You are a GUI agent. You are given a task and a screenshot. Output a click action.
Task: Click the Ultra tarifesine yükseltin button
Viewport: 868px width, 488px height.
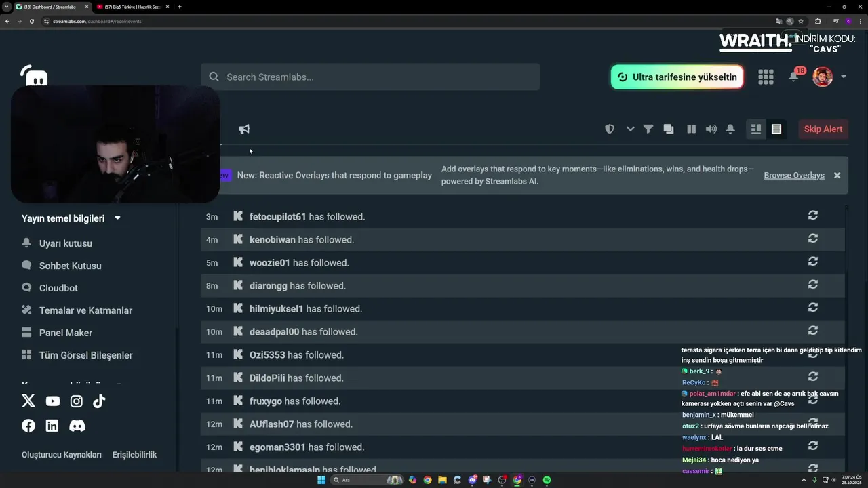click(x=677, y=77)
